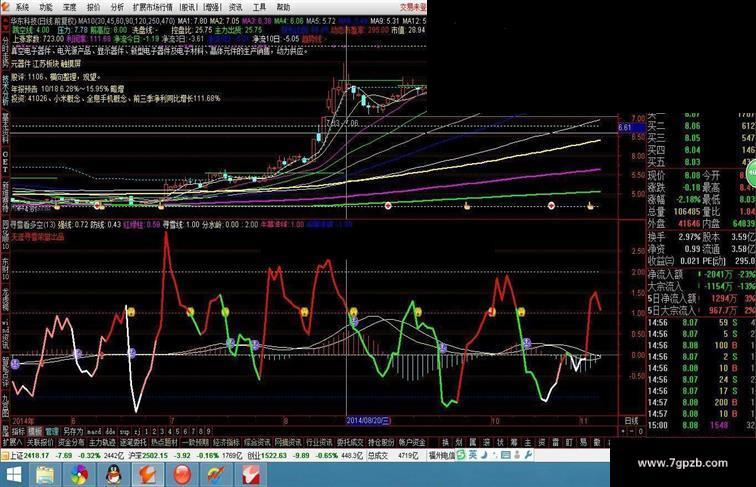Open the 系统 menu
The image size is (756, 487).
click(x=22, y=7)
